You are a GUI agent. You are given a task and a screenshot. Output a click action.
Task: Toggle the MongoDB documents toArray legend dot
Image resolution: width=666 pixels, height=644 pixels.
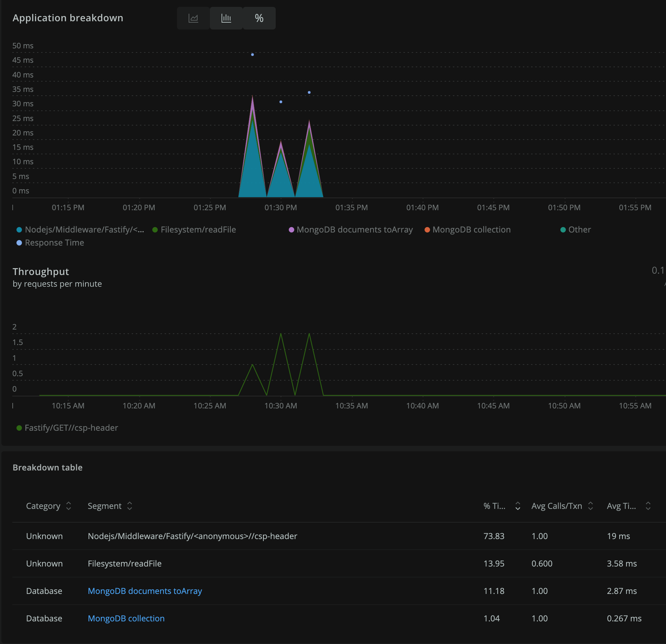point(291,229)
